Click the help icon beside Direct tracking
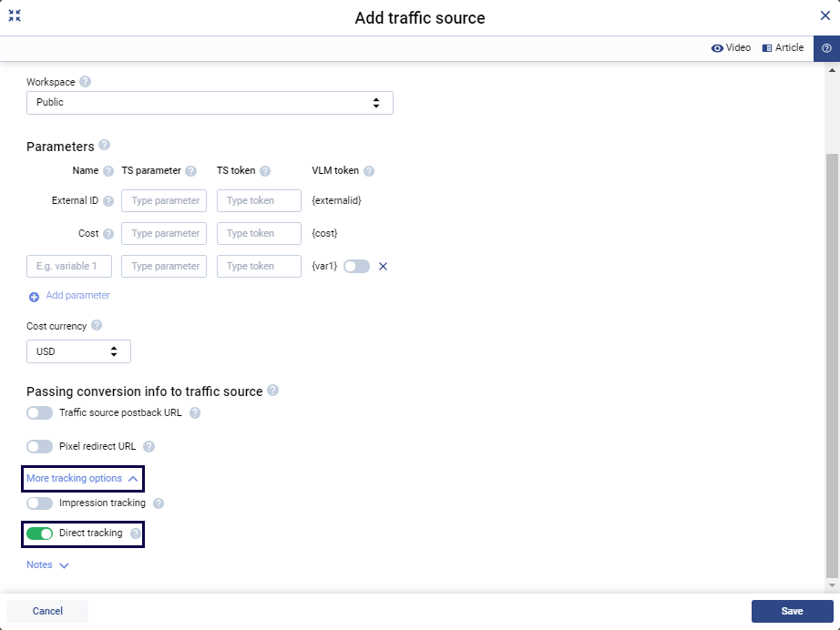The image size is (840, 630). [x=136, y=533]
